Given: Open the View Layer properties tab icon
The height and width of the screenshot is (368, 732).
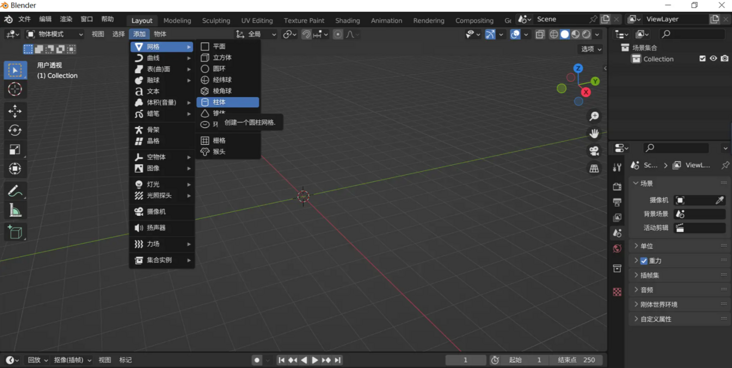Looking at the screenshot, I should point(617,218).
